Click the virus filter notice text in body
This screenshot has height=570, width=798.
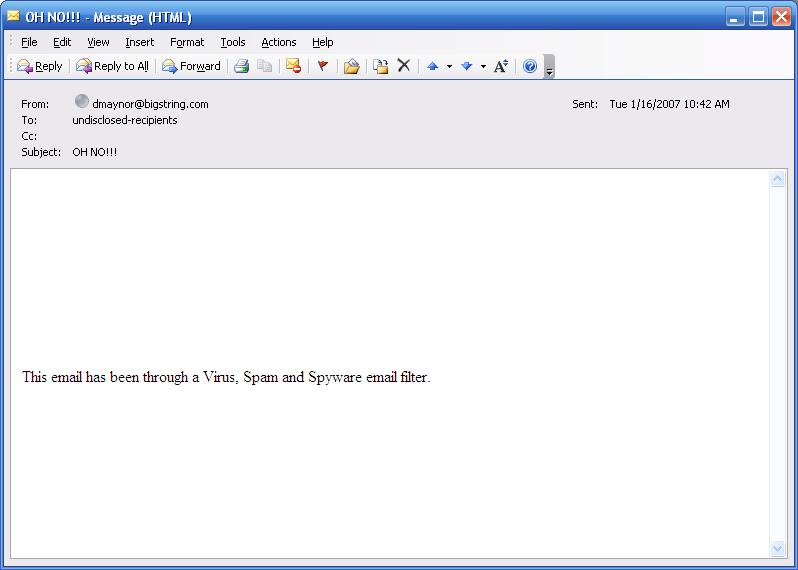[226, 377]
